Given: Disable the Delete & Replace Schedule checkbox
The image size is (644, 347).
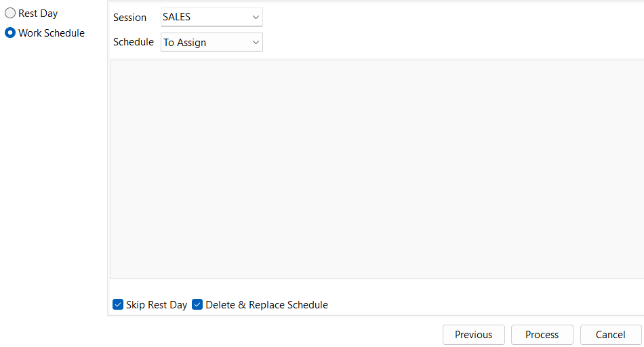Looking at the screenshot, I should [197, 305].
